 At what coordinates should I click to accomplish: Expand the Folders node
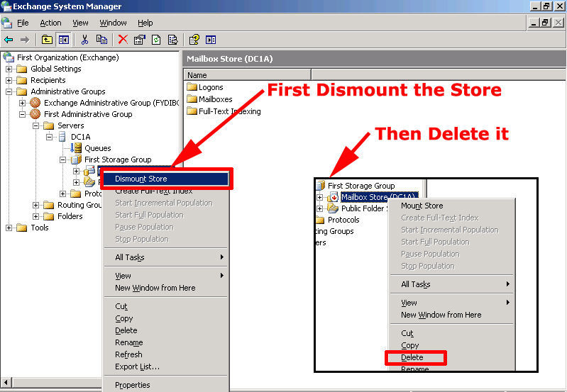(x=35, y=216)
